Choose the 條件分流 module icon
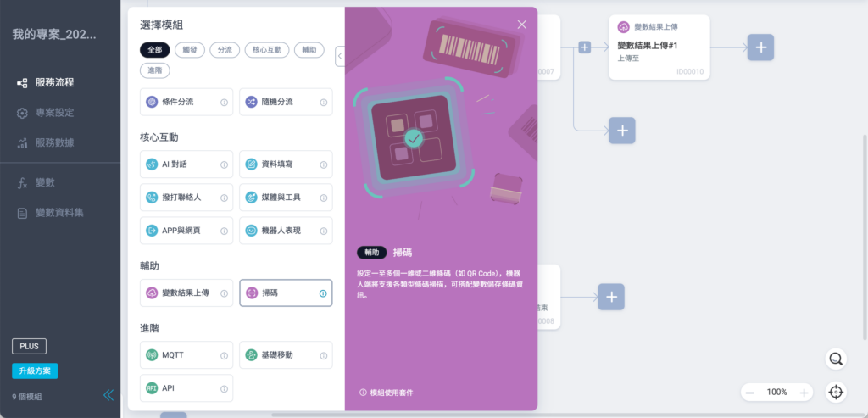 152,102
